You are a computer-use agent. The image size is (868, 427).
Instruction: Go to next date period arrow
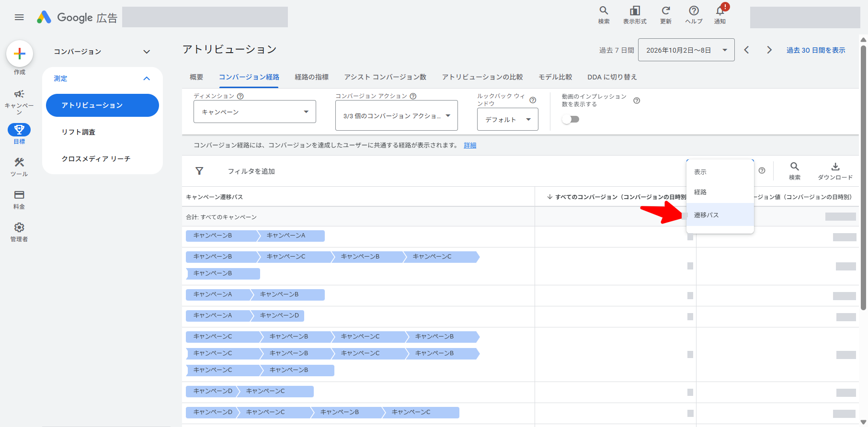point(769,50)
